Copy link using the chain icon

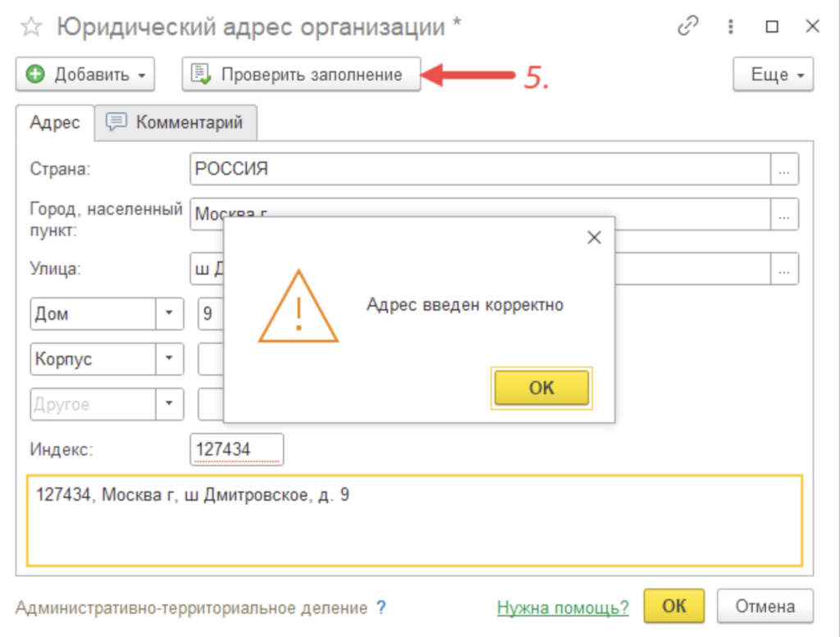(687, 27)
